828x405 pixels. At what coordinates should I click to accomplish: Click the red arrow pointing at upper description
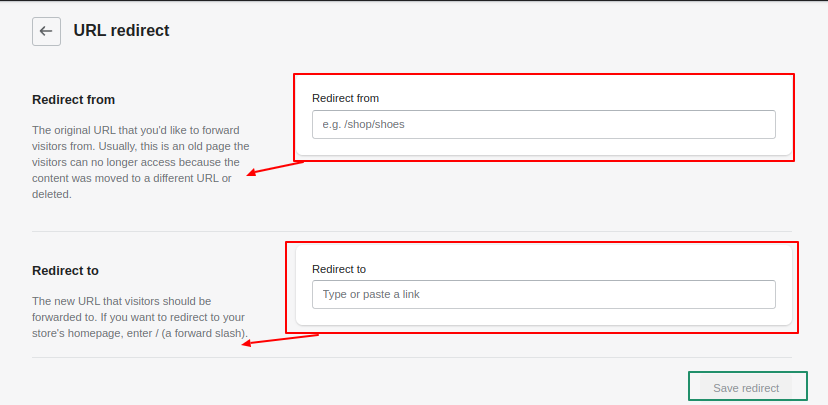[x=276, y=168]
